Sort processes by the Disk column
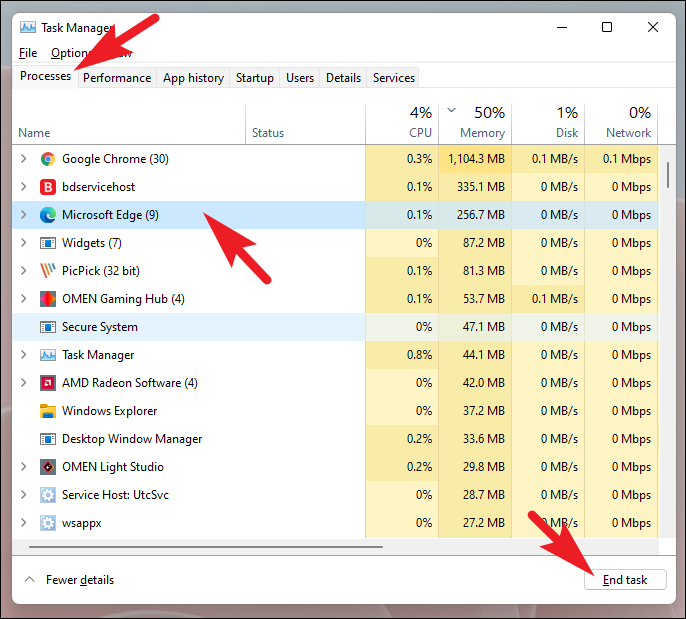 click(548, 124)
